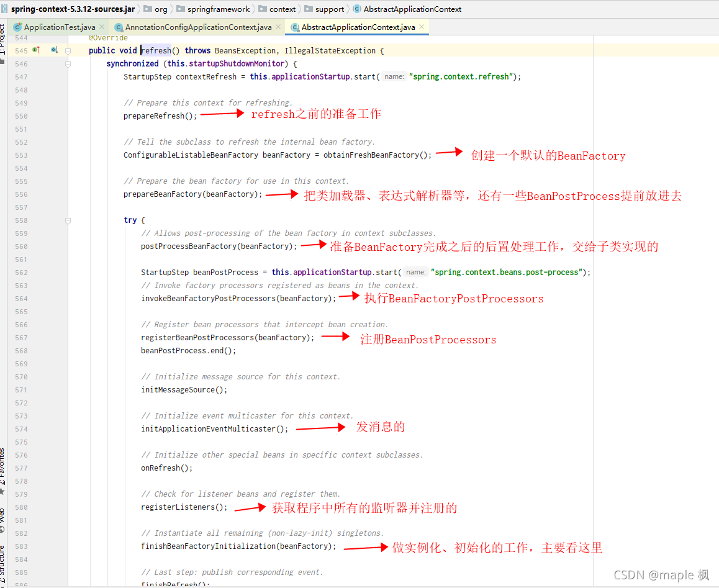This screenshot has height=588, width=719.
Task: Open the Web tool window with globe icon
Action: point(5,517)
